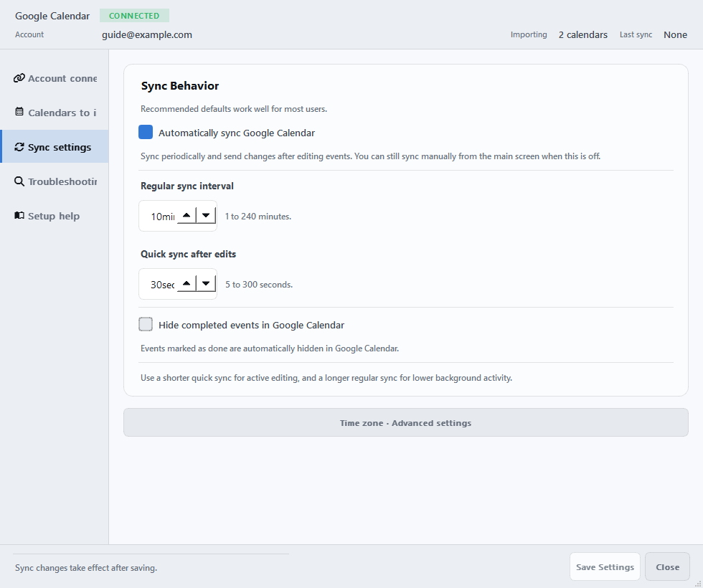703x588 pixels.
Task: Click the Sync Behavior heading
Action: point(180,86)
